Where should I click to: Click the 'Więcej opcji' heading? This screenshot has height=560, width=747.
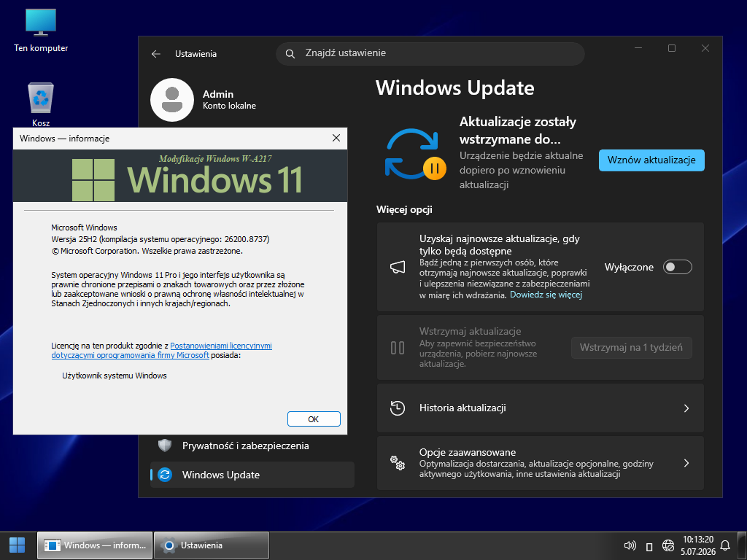[404, 209]
